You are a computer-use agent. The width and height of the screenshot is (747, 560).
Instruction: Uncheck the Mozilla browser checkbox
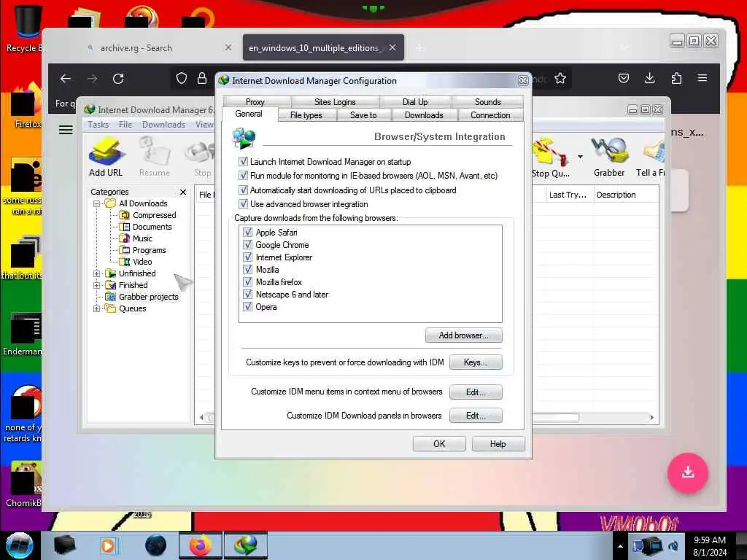tap(248, 270)
